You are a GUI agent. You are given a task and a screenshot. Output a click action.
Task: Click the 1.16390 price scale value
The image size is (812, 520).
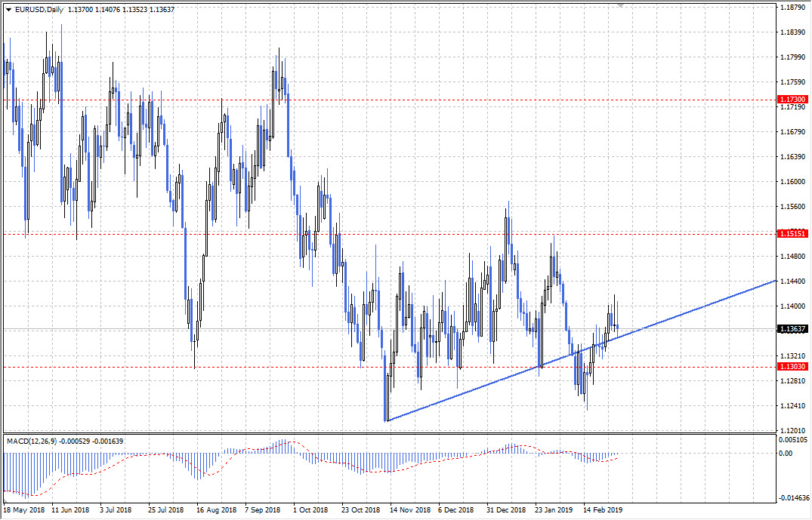[x=793, y=157]
